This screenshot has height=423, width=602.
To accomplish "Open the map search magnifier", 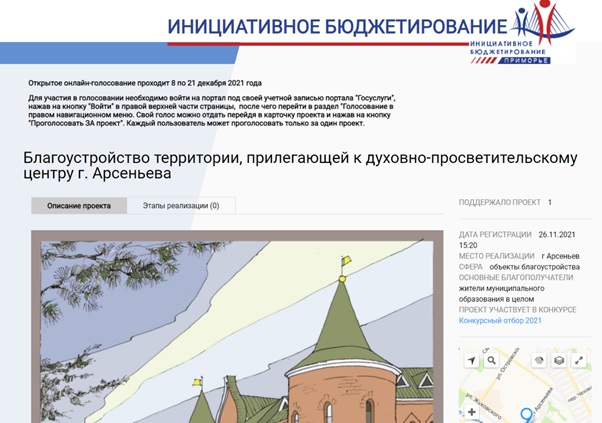I will click(x=493, y=359).
